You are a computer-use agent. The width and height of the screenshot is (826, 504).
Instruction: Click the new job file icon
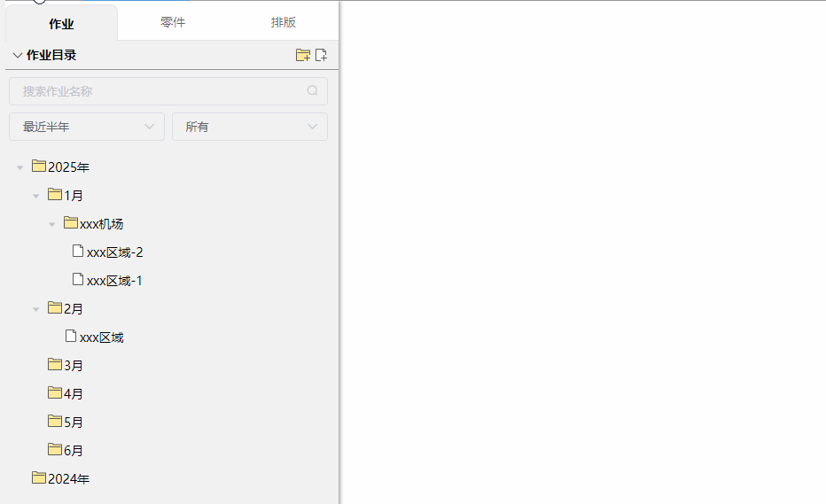coord(321,55)
